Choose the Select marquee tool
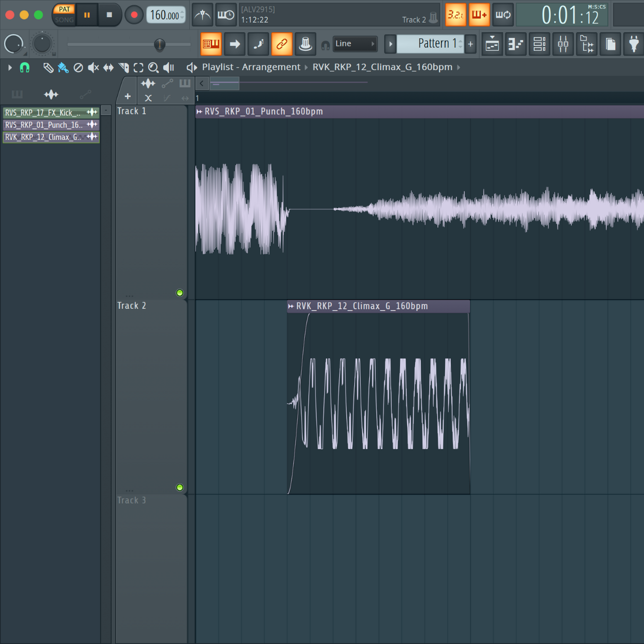Screen dimensions: 644x644 coord(138,67)
